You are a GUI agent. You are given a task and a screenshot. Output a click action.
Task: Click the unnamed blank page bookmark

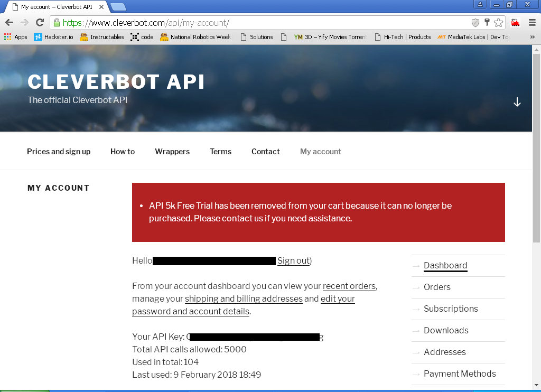point(284,37)
